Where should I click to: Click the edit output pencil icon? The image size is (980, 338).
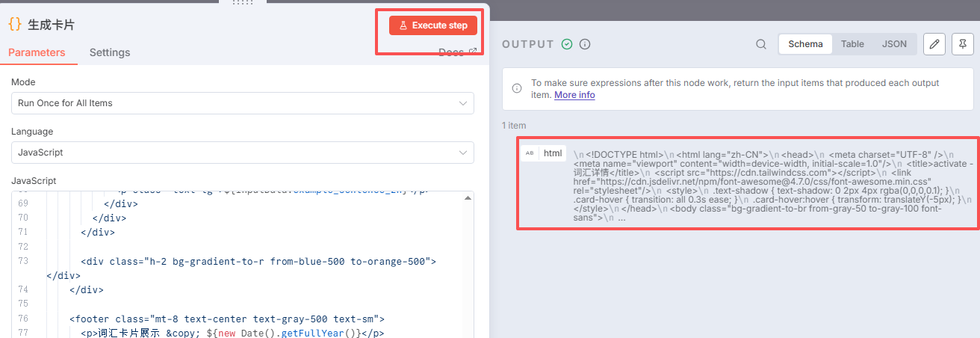[x=934, y=44]
